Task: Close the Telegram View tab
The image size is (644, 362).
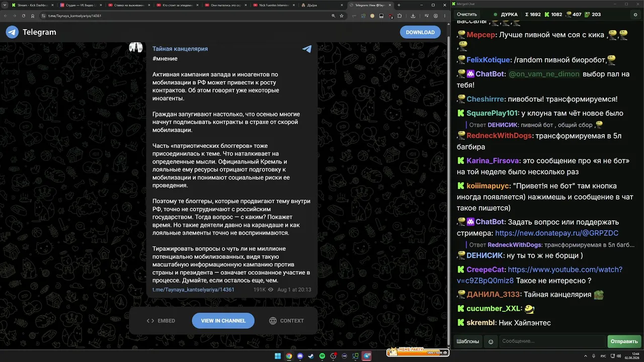Action: (390, 5)
